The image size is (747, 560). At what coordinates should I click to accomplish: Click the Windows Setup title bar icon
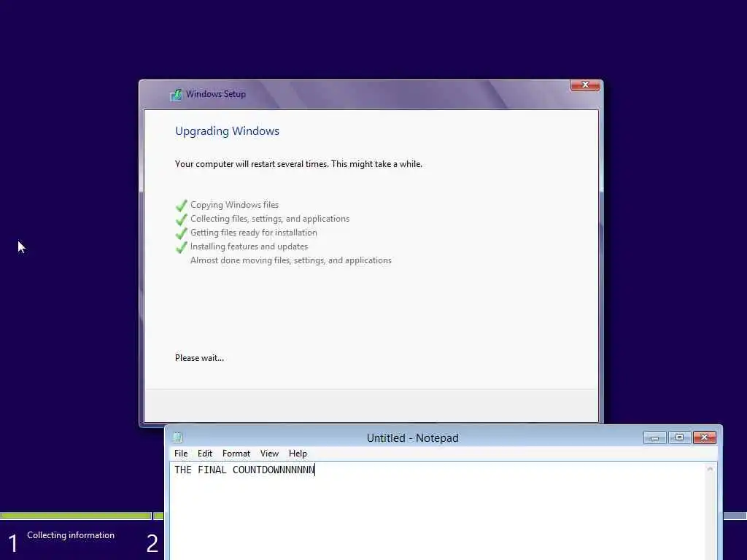coord(176,94)
